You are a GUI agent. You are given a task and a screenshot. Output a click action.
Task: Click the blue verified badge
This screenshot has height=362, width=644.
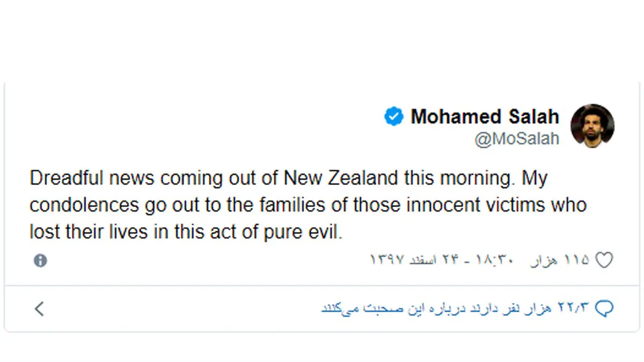(x=393, y=116)
